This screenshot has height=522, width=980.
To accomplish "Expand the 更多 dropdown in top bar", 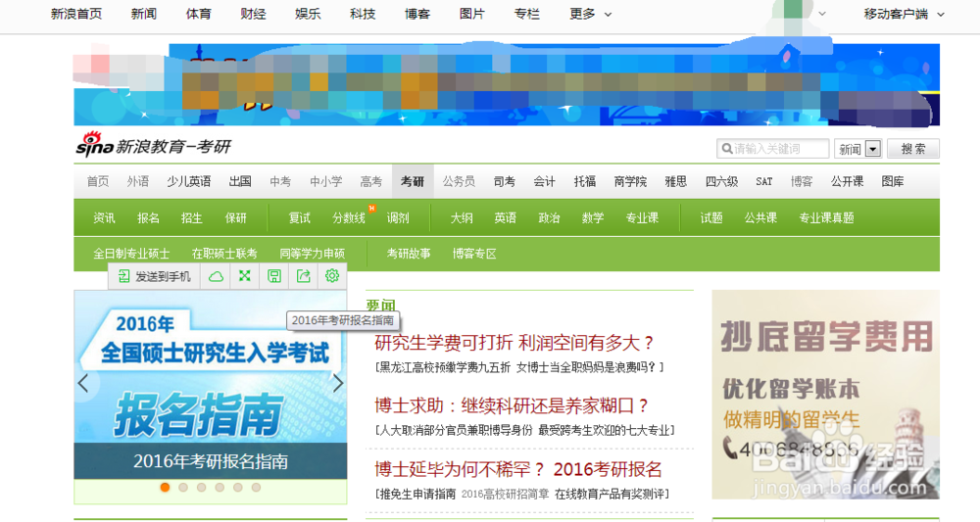I will [590, 14].
